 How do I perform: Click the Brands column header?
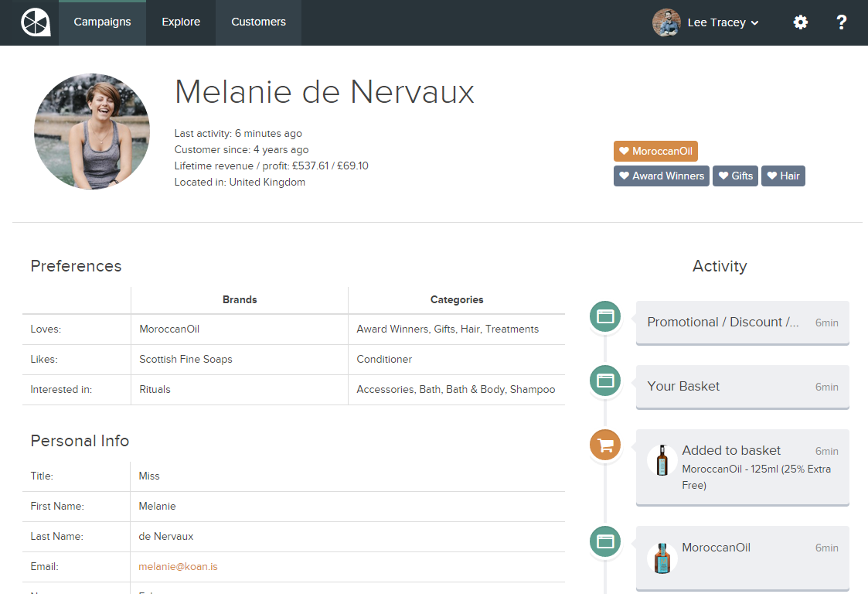(x=240, y=300)
